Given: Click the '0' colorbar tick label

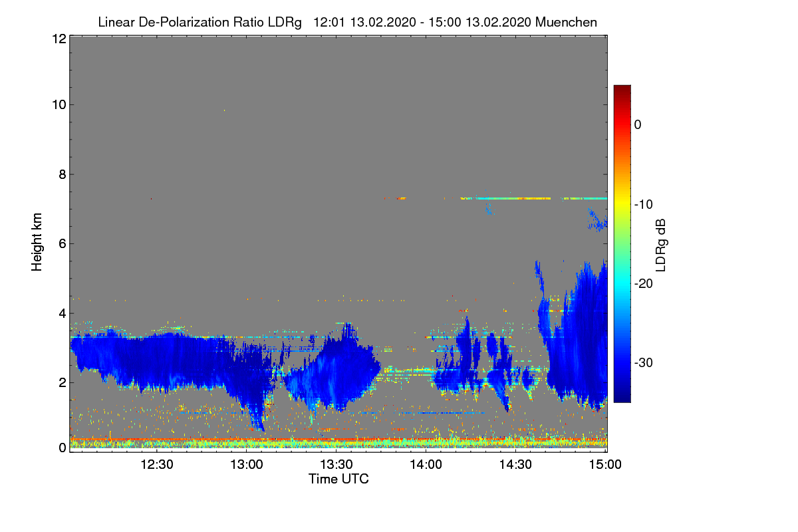Looking at the screenshot, I should point(638,124).
